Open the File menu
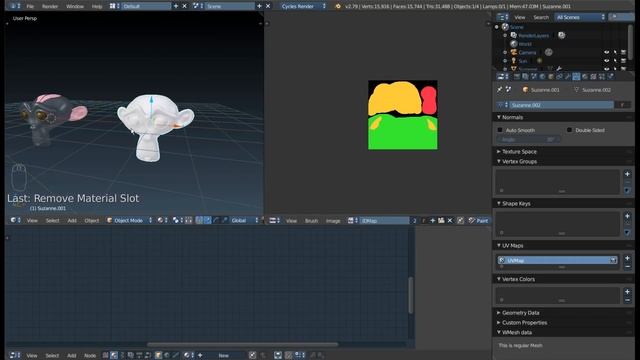This screenshot has height=360, width=640. tap(30, 6)
